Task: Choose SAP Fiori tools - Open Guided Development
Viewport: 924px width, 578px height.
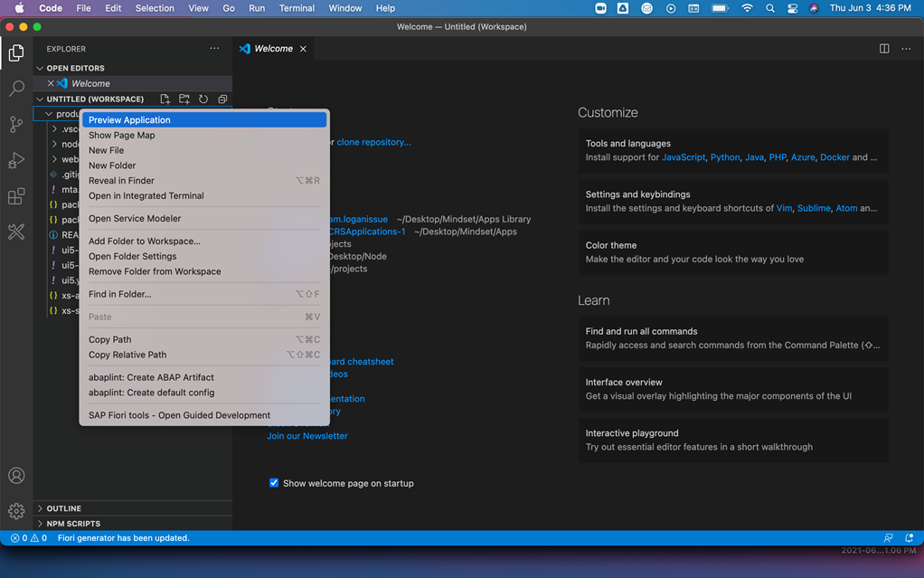Action: (x=204, y=415)
